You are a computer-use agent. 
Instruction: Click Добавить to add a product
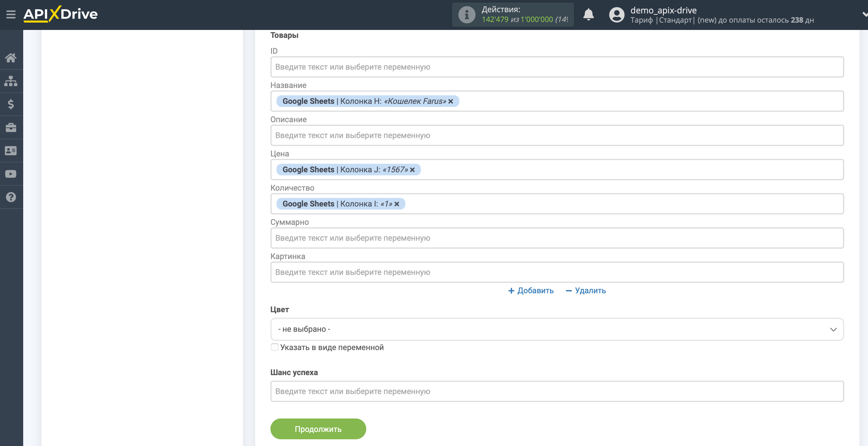point(531,291)
